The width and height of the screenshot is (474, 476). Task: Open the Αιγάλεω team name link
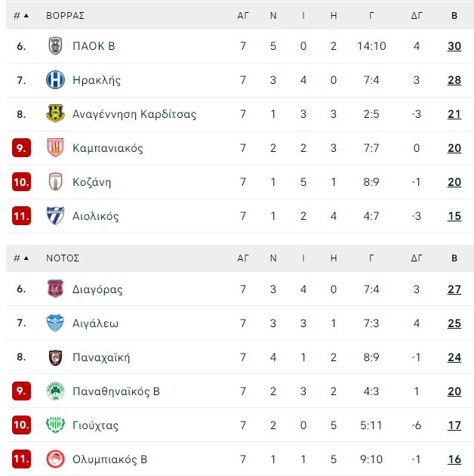point(95,323)
